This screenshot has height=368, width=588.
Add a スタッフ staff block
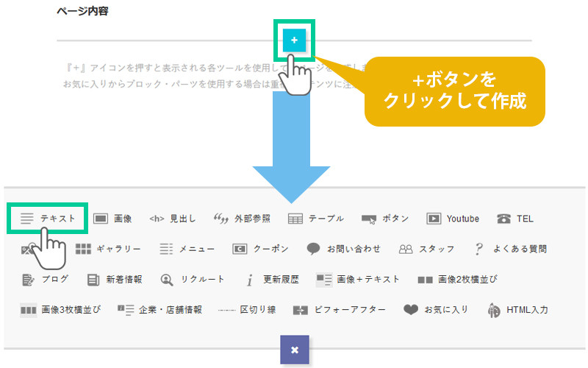426,249
